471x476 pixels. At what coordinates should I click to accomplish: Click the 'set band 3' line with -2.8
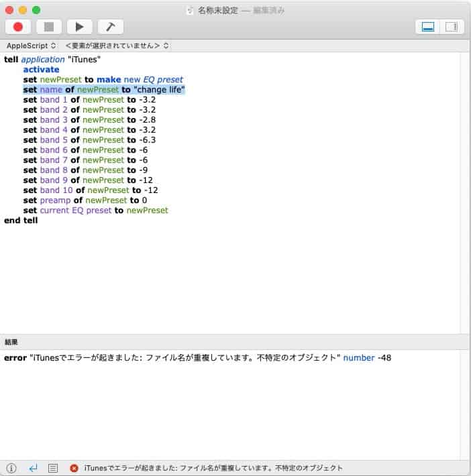(89, 119)
